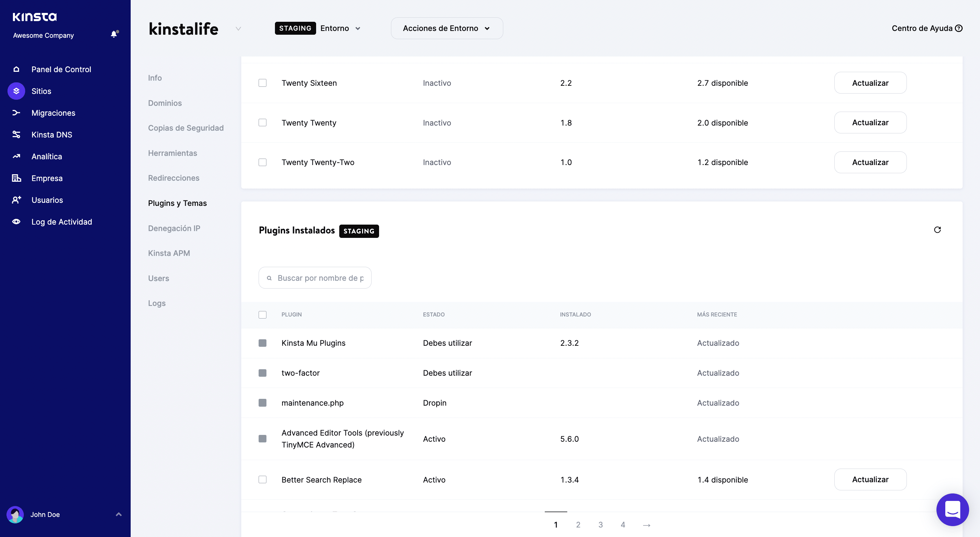Image resolution: width=980 pixels, height=537 pixels.
Task: Expand the kinstalife site switcher chevron
Action: coord(238,29)
